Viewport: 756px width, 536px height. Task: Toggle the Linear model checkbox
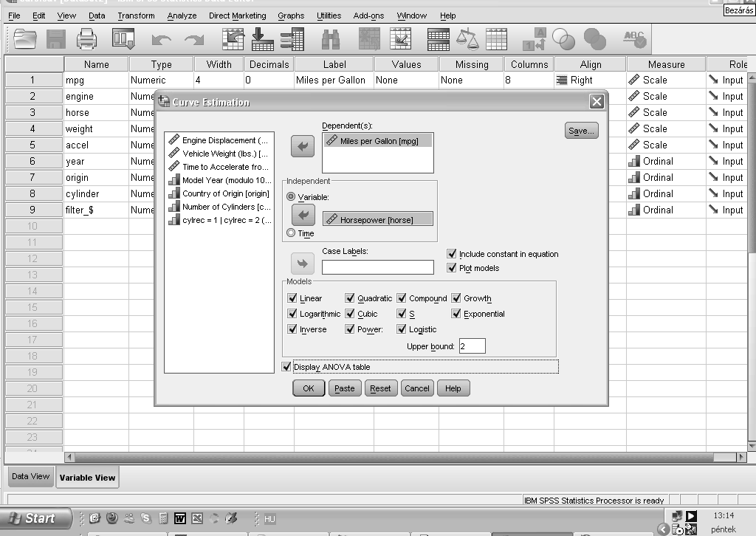(x=292, y=298)
